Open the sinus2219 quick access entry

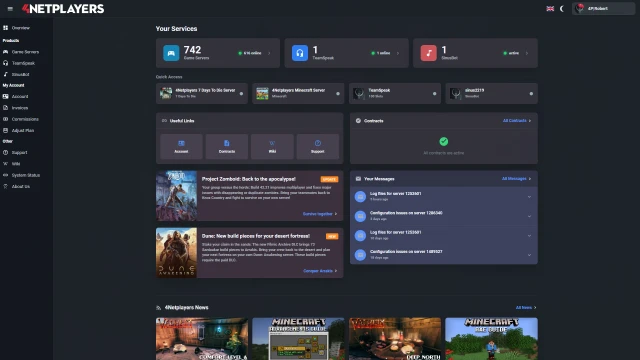coord(491,93)
